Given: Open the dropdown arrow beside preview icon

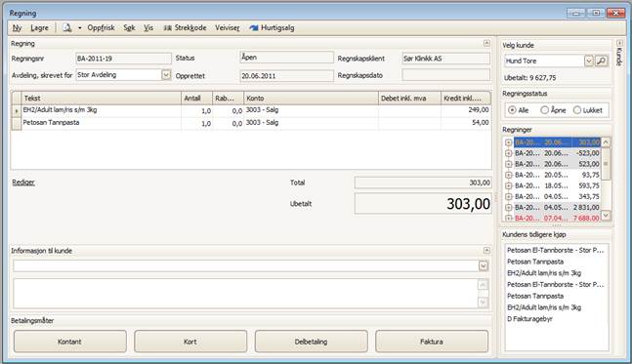Looking at the screenshot, I should (79, 27).
